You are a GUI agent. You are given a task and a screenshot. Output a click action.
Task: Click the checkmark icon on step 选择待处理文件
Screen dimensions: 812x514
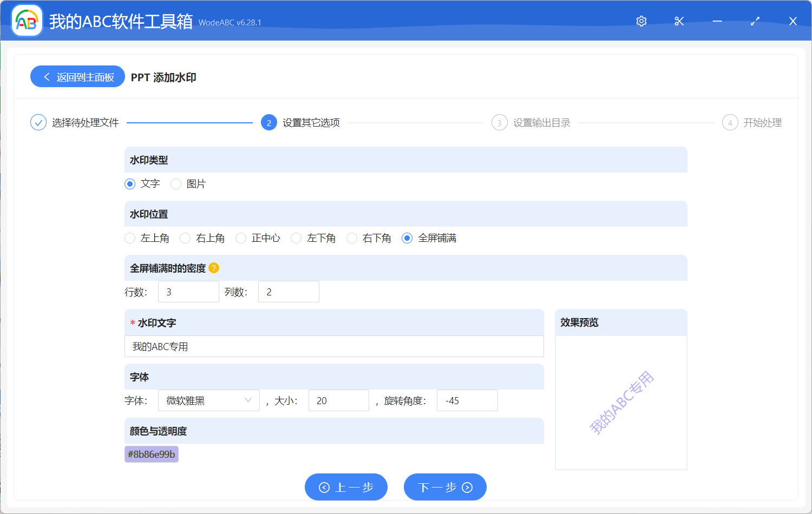[x=38, y=122]
